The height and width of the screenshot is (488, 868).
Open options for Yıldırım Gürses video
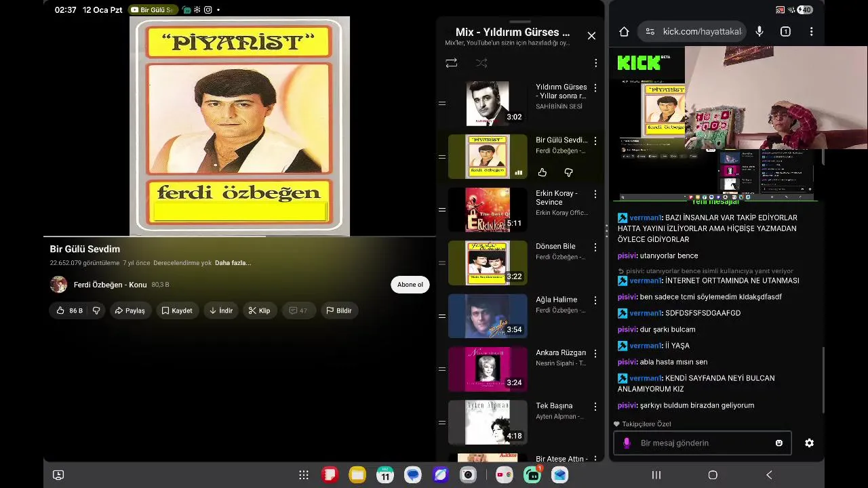[595, 88]
